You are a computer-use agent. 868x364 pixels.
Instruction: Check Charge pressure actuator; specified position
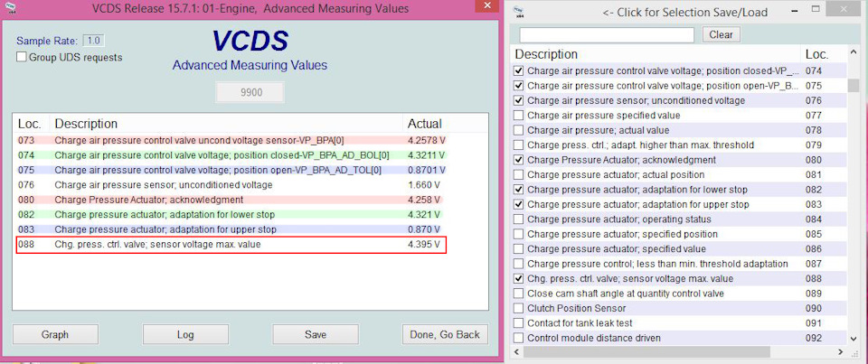[518, 234]
